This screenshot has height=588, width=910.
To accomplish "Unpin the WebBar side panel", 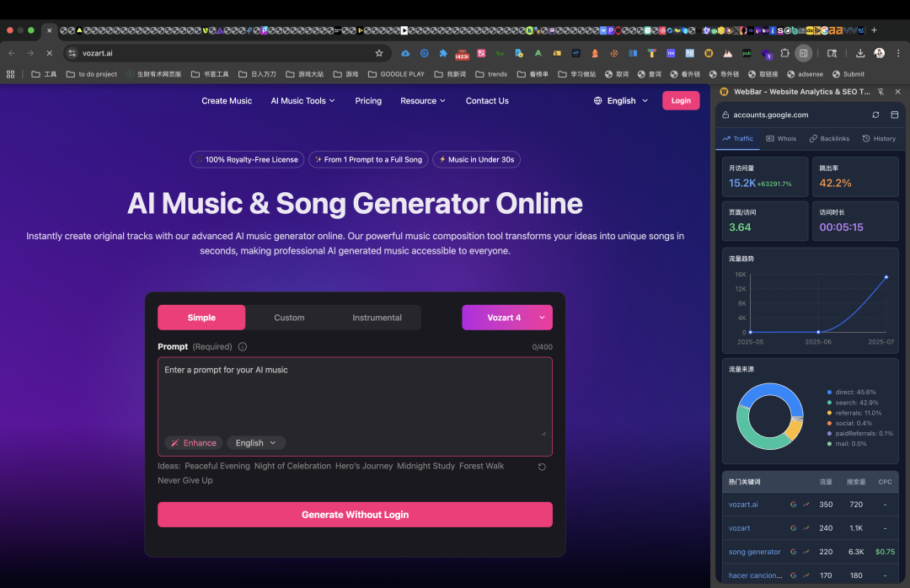I will pyautogui.click(x=881, y=92).
